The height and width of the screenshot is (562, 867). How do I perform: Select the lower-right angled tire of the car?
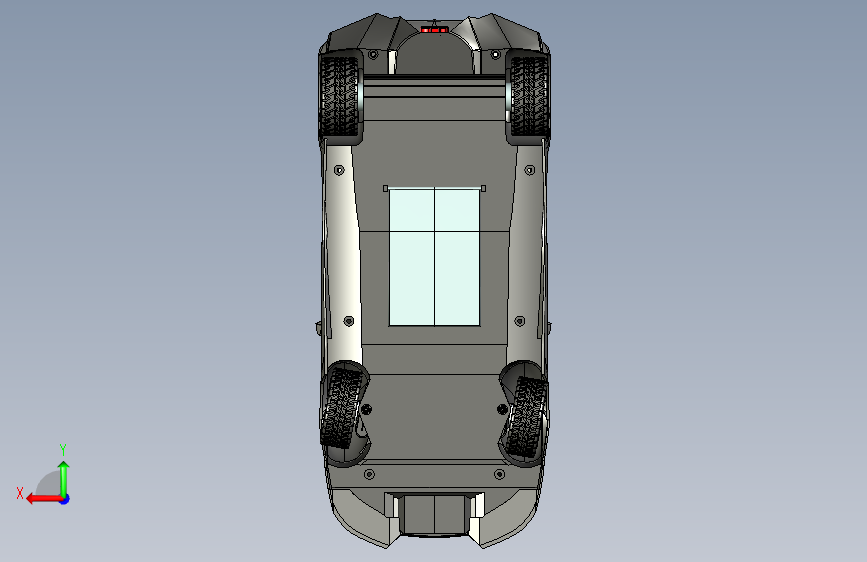(526, 418)
